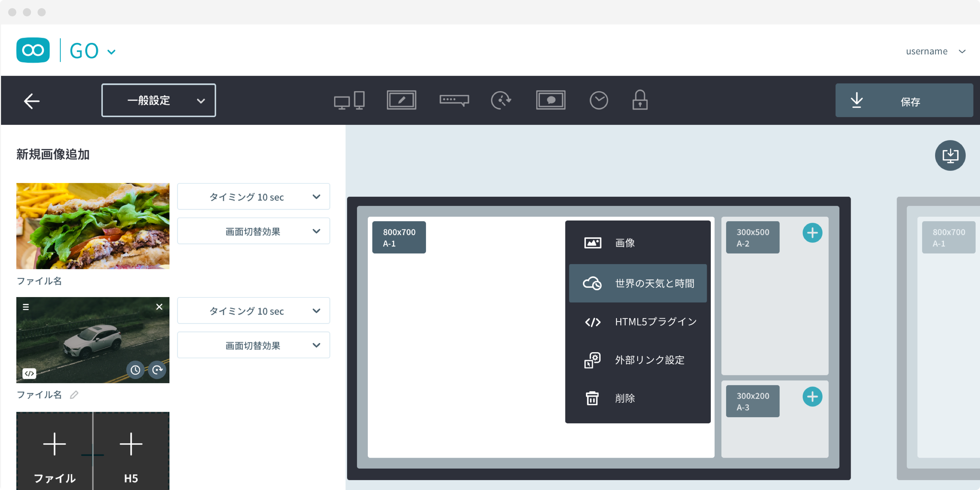980x490 pixels.
Task: Click the screen comment bubble icon
Action: coord(551,100)
